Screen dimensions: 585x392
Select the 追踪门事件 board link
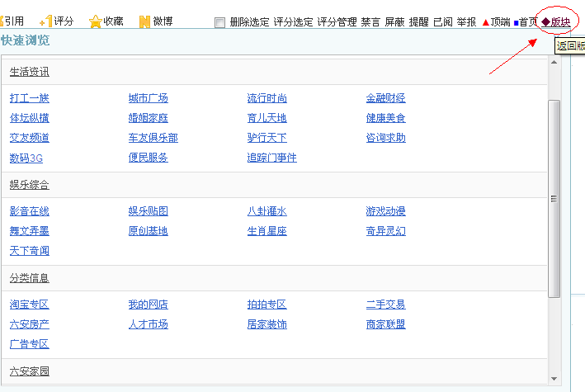pos(271,158)
